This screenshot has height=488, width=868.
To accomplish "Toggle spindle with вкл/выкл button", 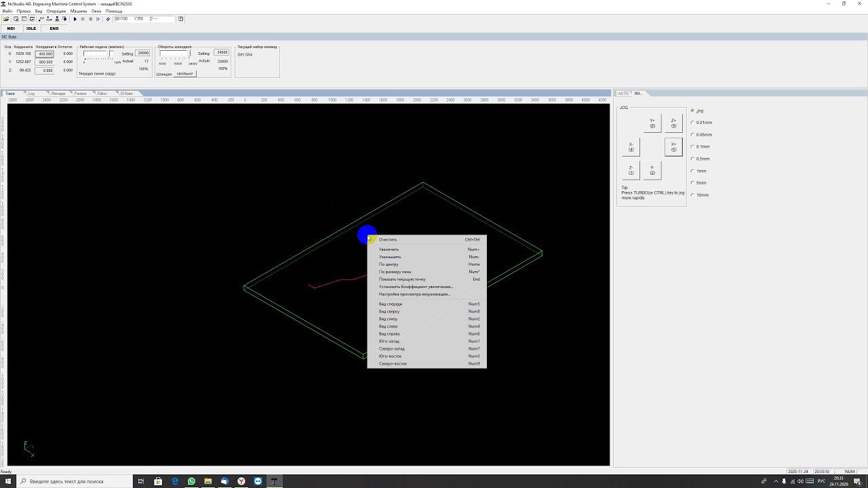I will coord(185,73).
